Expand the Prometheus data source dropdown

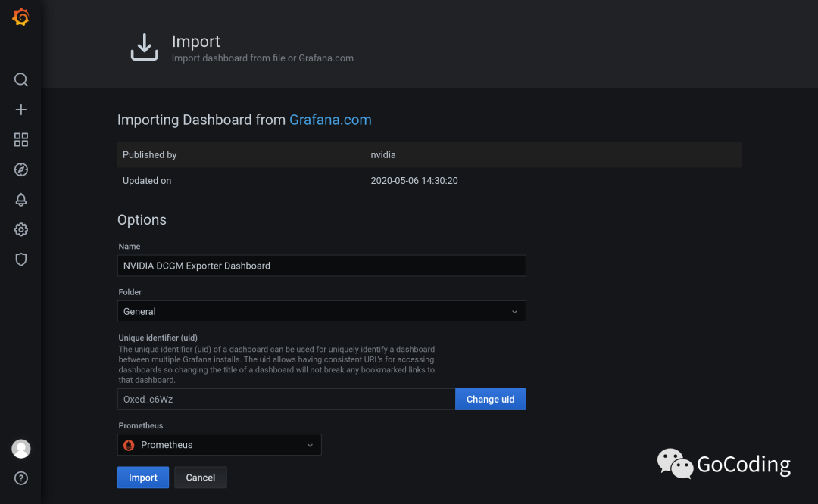point(219,445)
